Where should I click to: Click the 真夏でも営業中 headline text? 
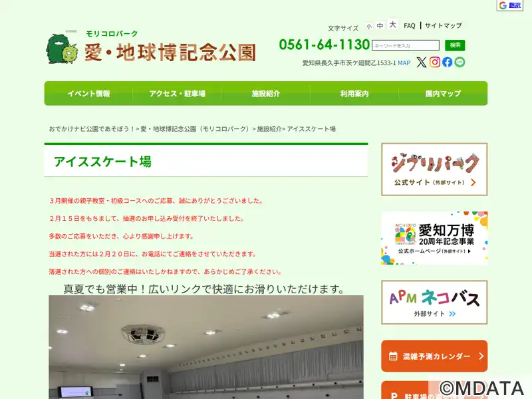click(x=205, y=289)
